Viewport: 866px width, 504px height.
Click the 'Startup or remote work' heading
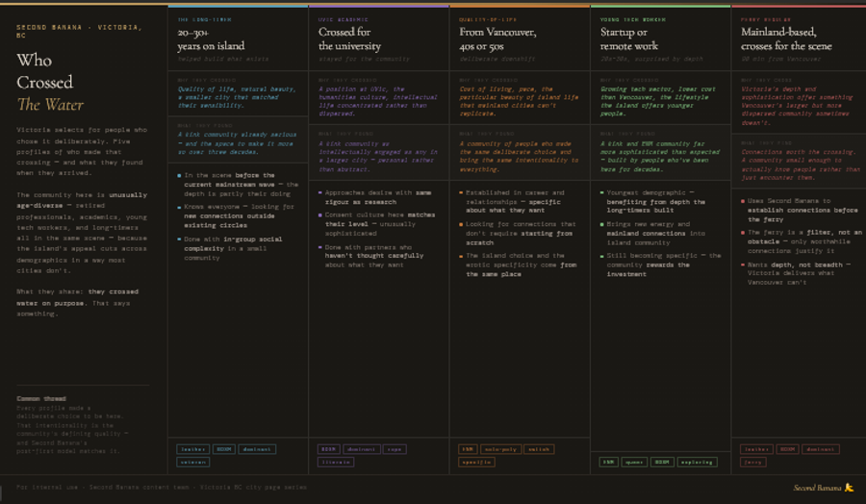coord(629,39)
